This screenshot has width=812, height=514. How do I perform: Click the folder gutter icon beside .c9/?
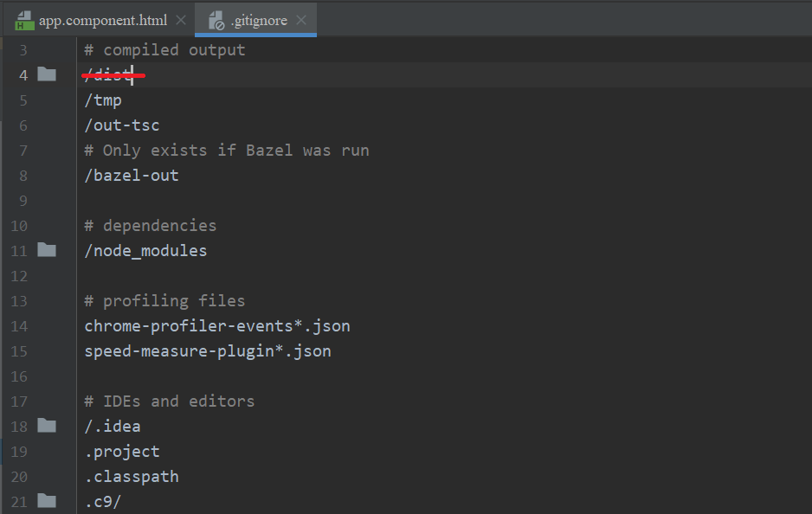coord(47,501)
